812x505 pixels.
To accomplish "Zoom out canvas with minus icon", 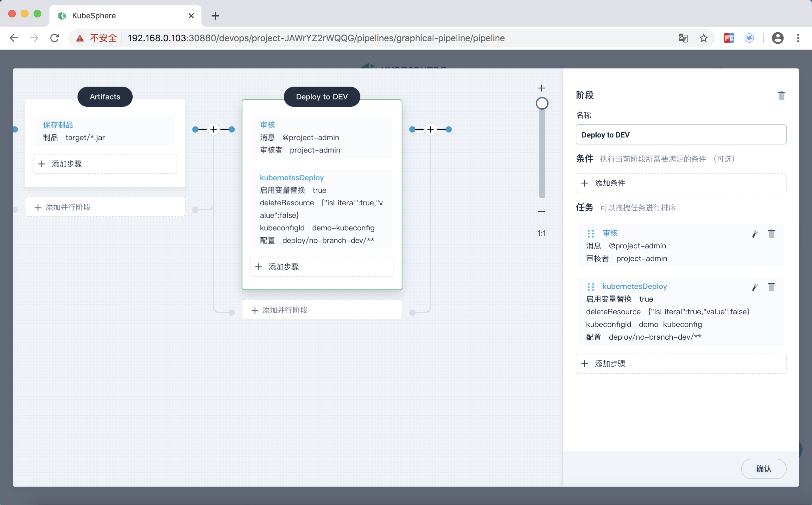I will (542, 211).
